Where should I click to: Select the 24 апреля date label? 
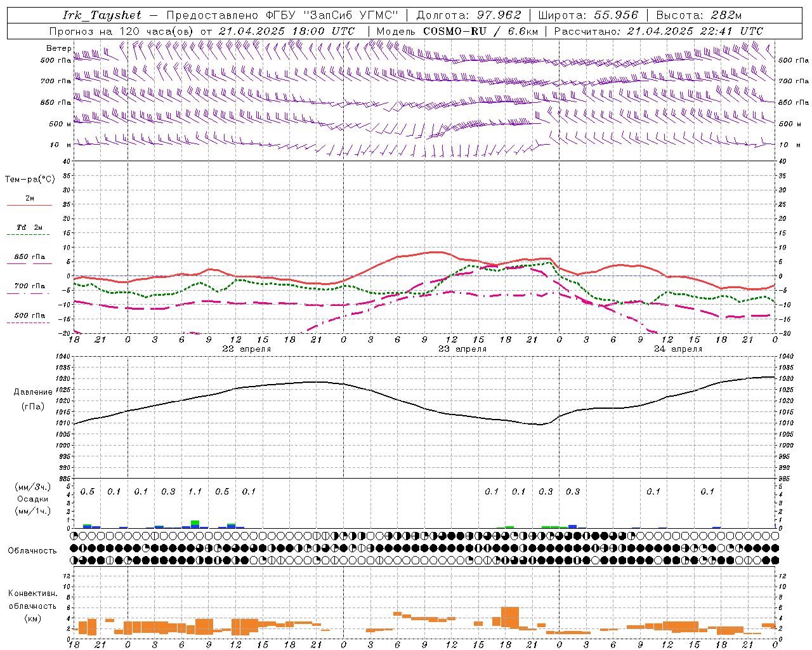678,349
